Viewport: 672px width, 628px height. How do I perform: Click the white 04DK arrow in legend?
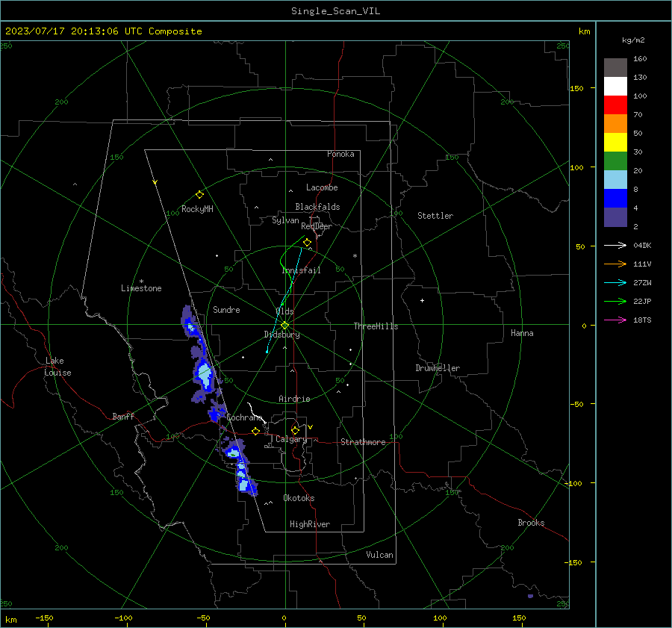coord(615,245)
